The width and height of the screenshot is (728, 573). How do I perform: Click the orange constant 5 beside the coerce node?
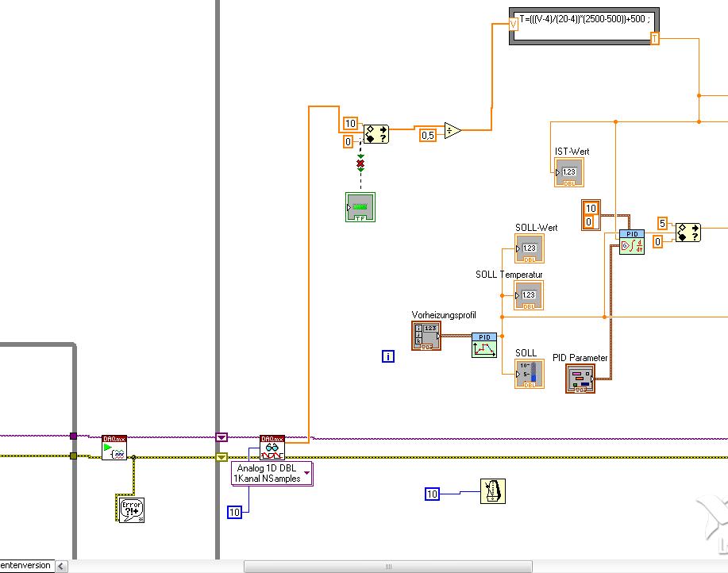click(663, 223)
